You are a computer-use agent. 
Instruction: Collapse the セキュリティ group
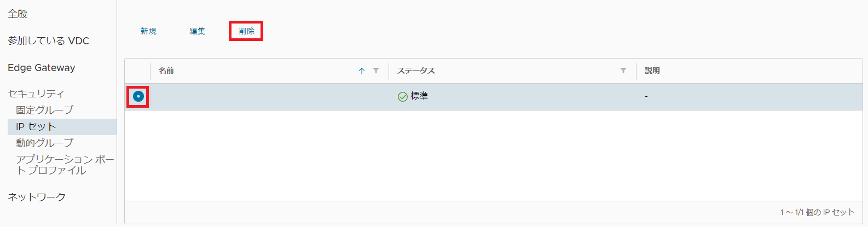coord(36,94)
